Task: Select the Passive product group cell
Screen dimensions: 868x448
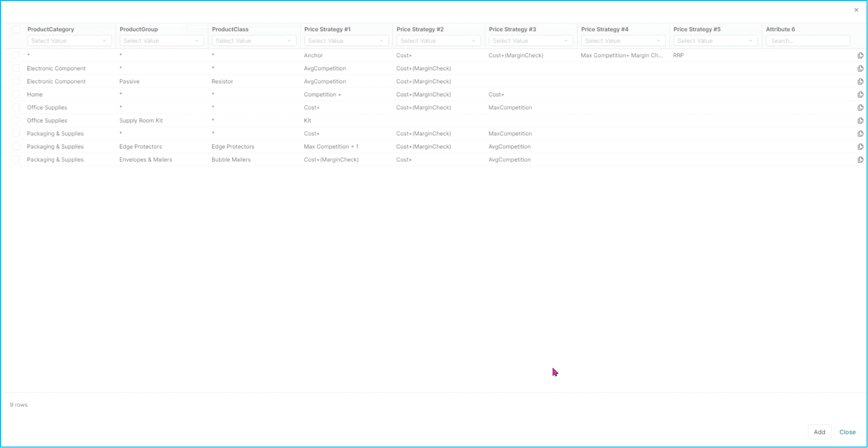Action: (x=129, y=81)
